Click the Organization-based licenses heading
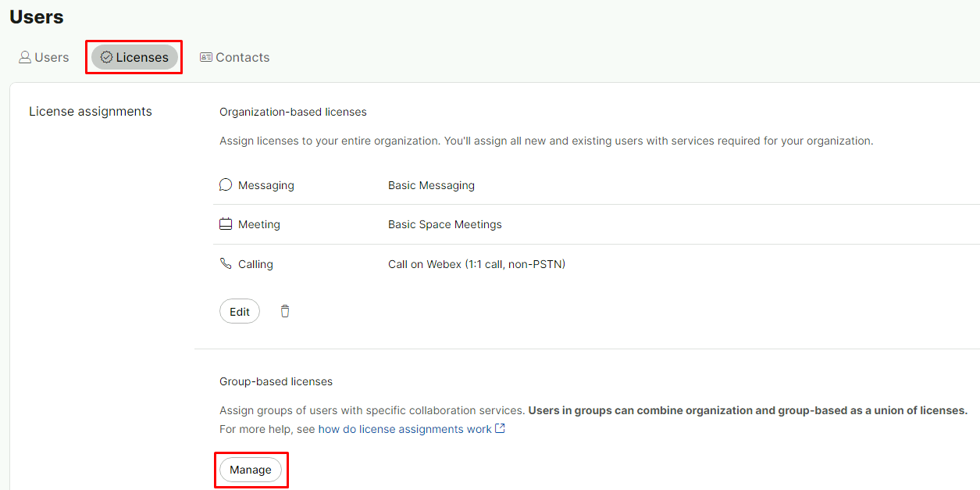Image resolution: width=980 pixels, height=490 pixels. click(x=293, y=112)
